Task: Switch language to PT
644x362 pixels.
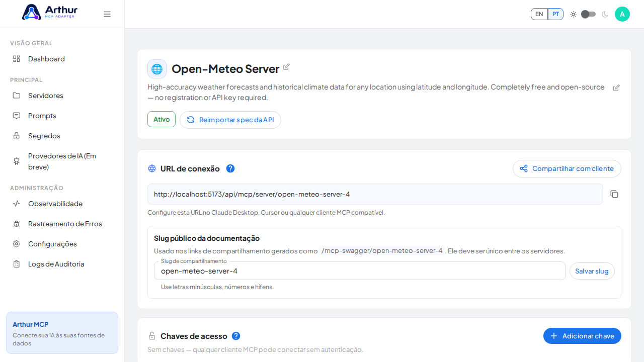Action: pyautogui.click(x=555, y=14)
